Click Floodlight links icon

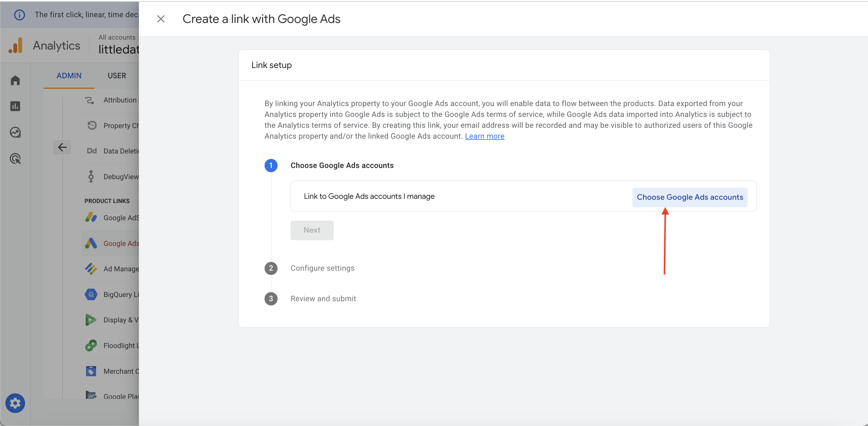(91, 345)
